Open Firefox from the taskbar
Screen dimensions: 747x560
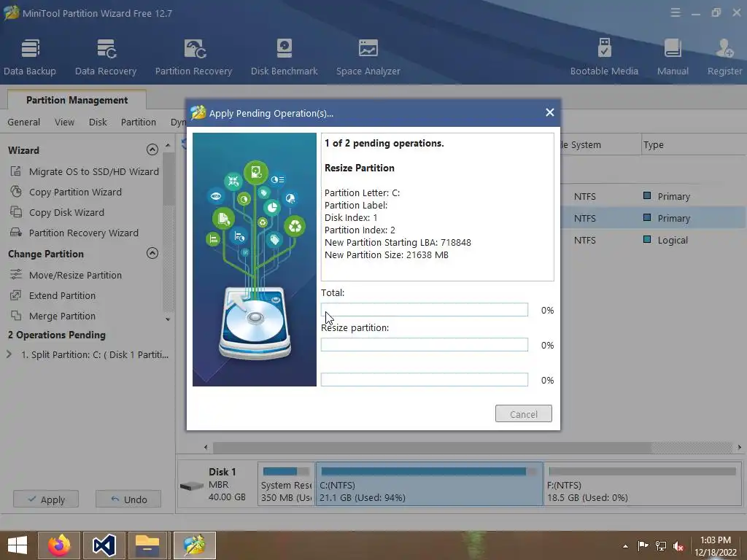59,545
